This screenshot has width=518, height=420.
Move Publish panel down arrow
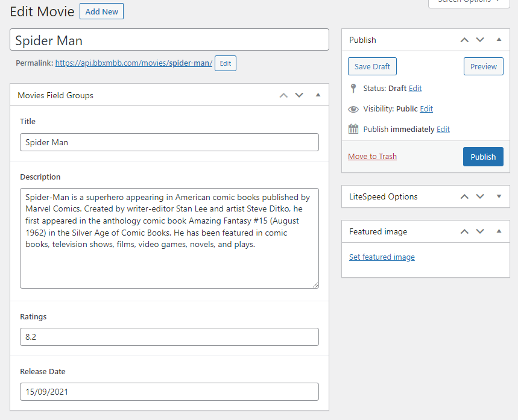tap(480, 40)
